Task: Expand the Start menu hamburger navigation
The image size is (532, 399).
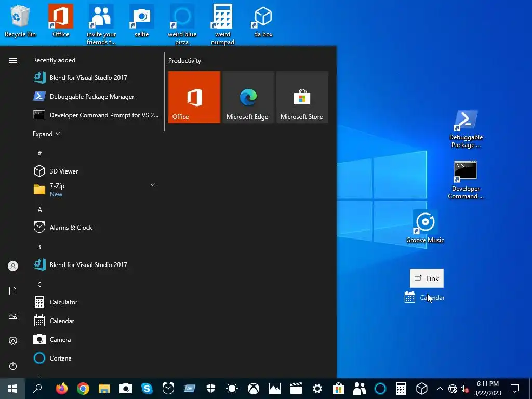Action: 13,60
